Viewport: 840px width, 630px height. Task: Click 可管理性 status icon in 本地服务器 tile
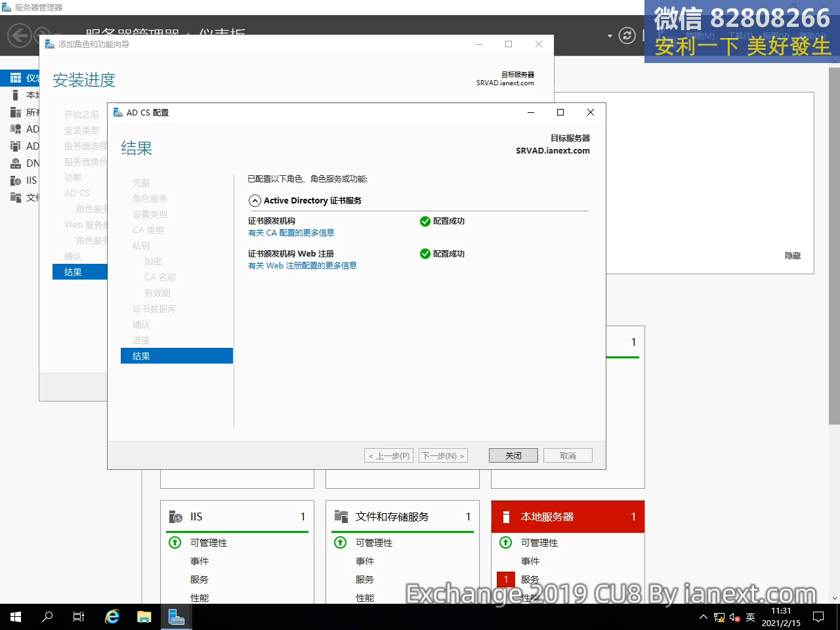tap(506, 542)
